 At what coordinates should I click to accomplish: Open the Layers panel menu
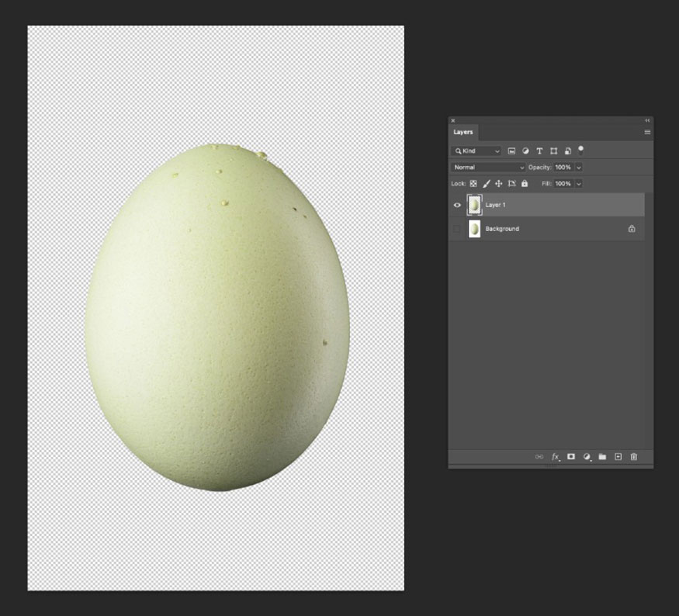click(x=647, y=132)
